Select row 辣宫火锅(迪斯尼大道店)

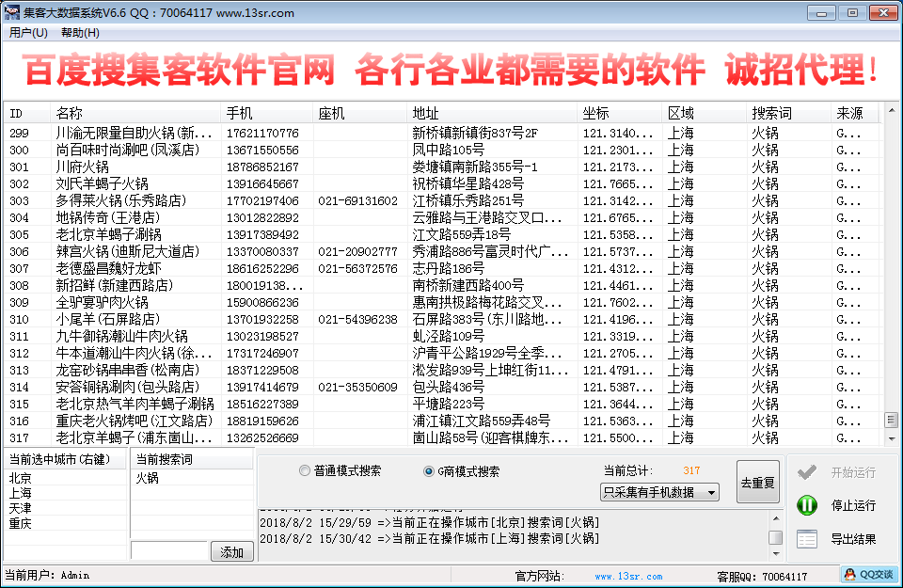[442, 252]
